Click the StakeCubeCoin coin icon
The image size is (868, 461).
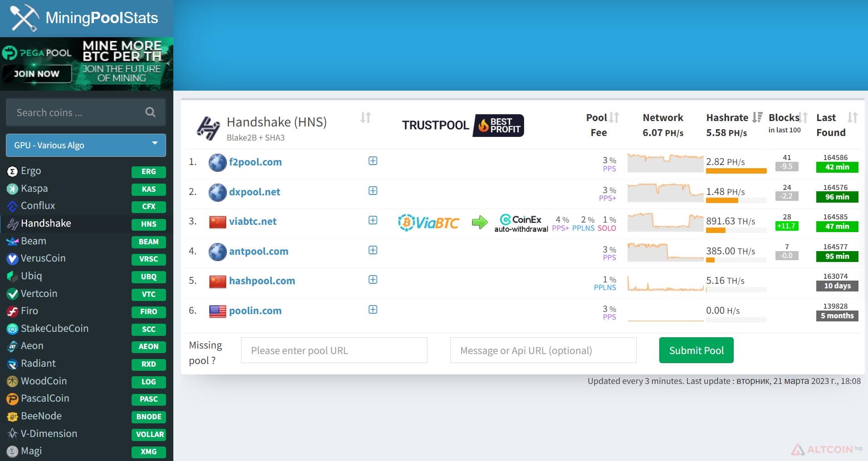(x=12, y=329)
